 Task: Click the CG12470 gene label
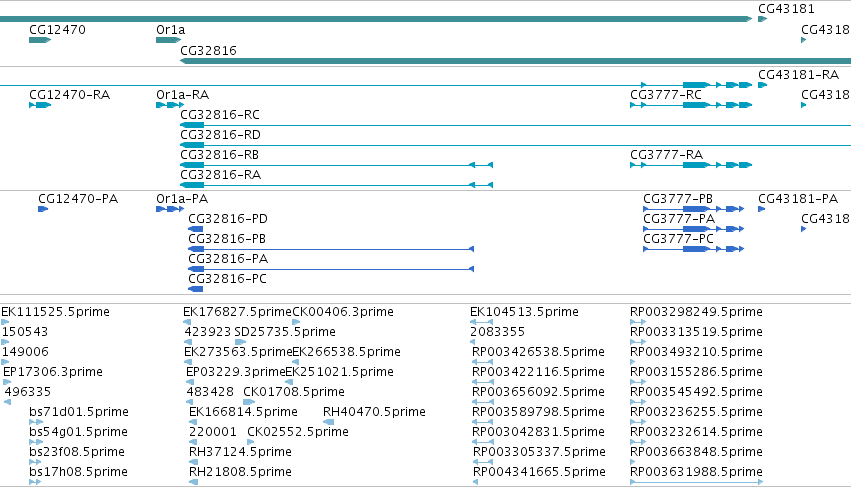(57, 30)
